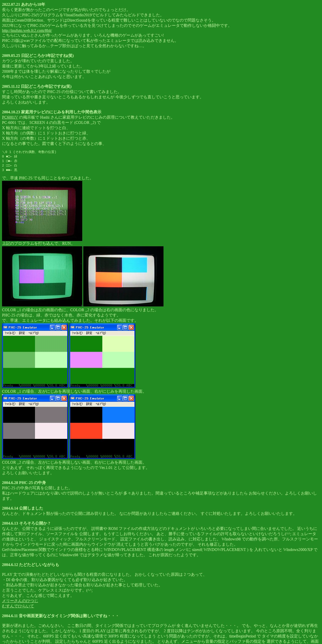Click the heading 2004.10.23 家庭用テレビのにじみを利用した中間色表示

tap(52, 112)
